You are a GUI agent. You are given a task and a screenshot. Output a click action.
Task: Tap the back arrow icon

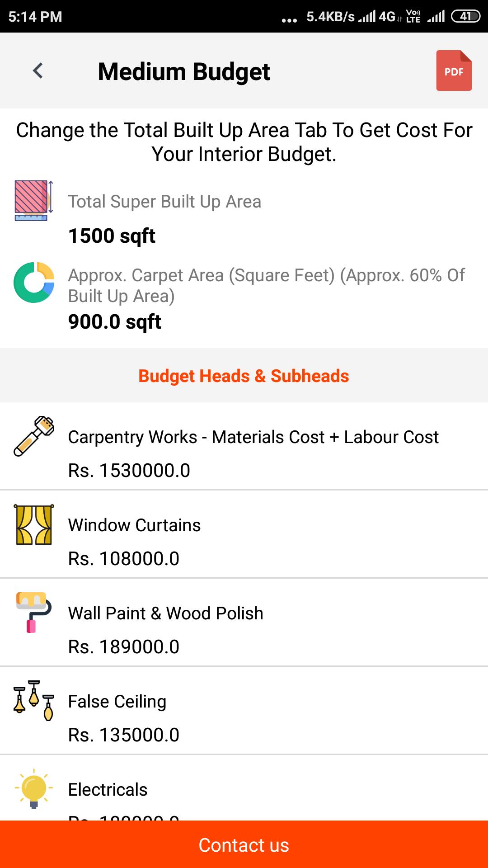coord(38,71)
